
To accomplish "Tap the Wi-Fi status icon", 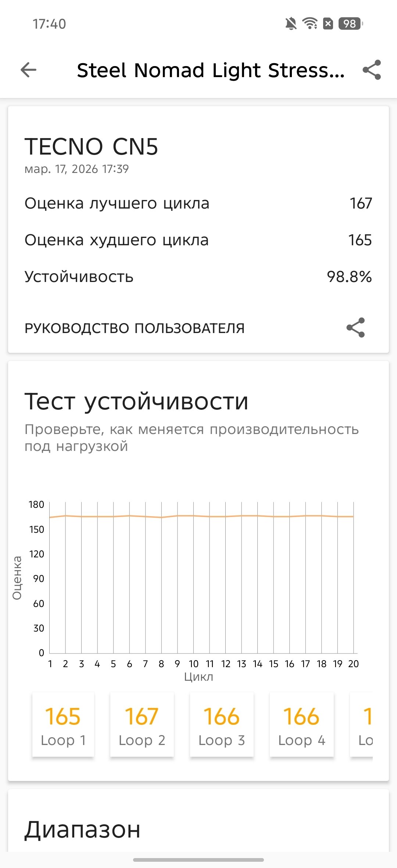I will pyautogui.click(x=310, y=24).
